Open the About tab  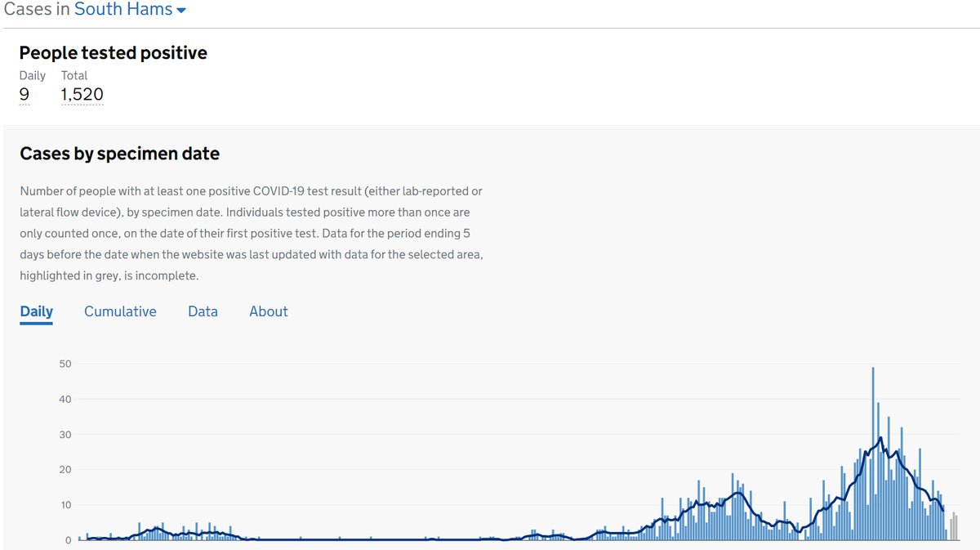point(269,311)
